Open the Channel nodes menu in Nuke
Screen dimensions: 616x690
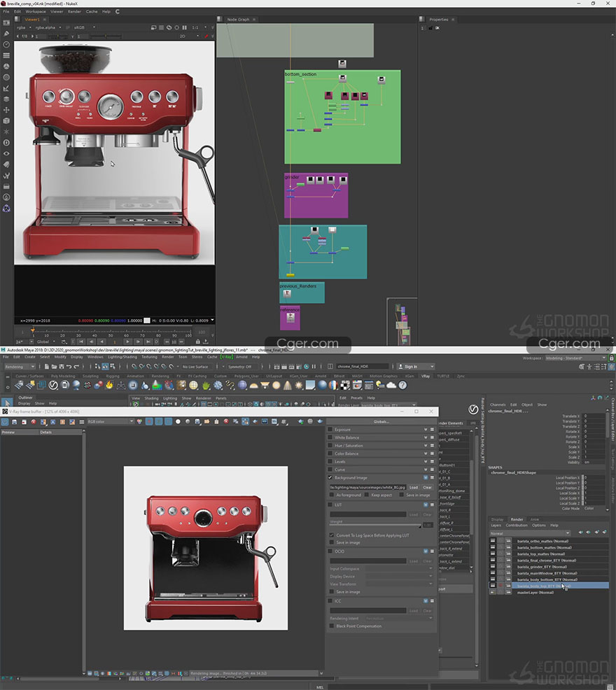click(6, 55)
